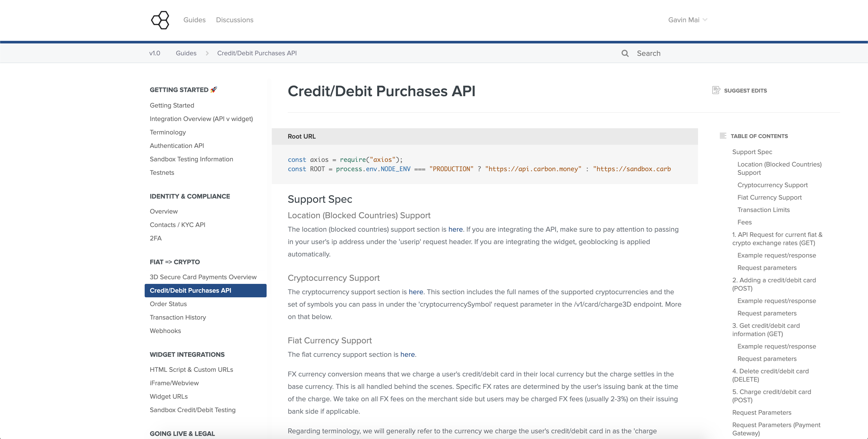Open the Guides menu item
The image size is (868, 439).
pos(195,20)
